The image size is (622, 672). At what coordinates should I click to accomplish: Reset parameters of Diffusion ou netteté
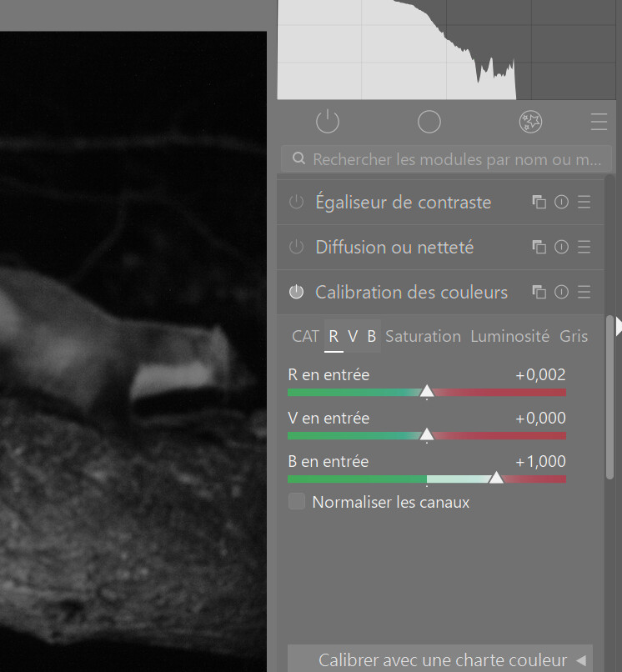coord(561,247)
